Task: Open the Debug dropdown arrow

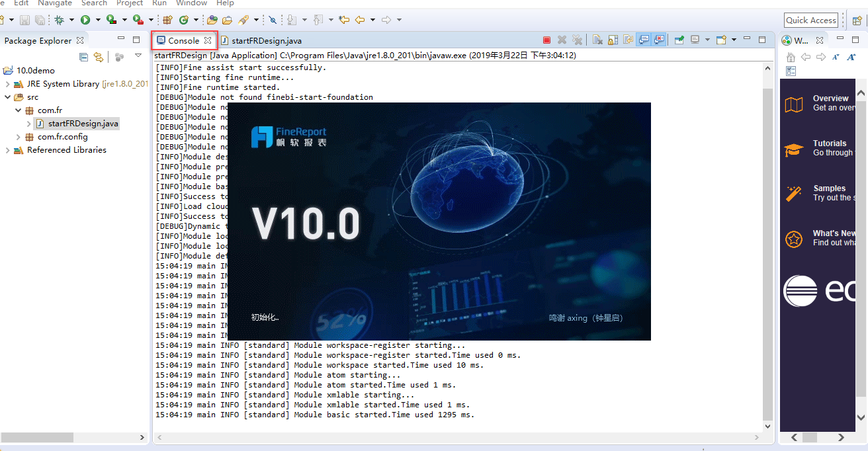Action: click(71, 20)
